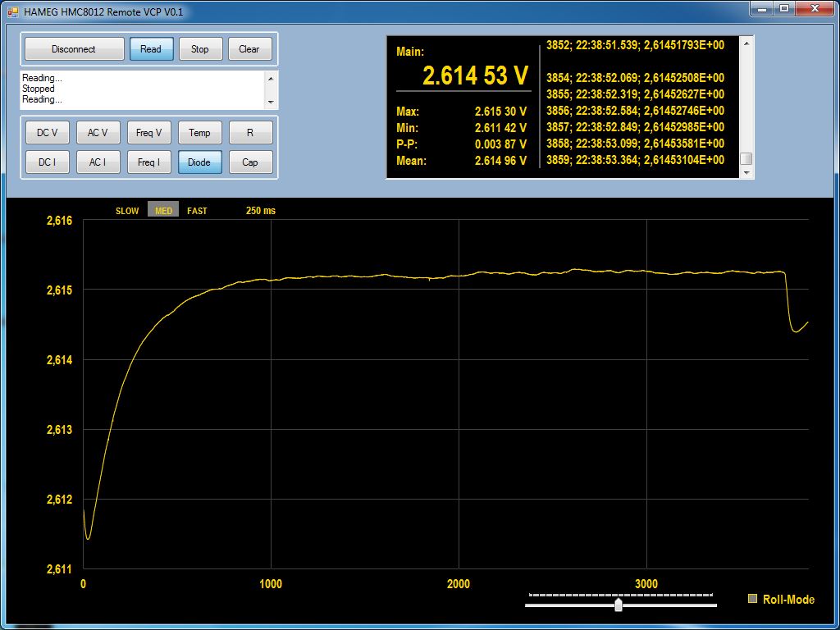
Task: Click the readings list scroll down arrow
Action: 746,172
